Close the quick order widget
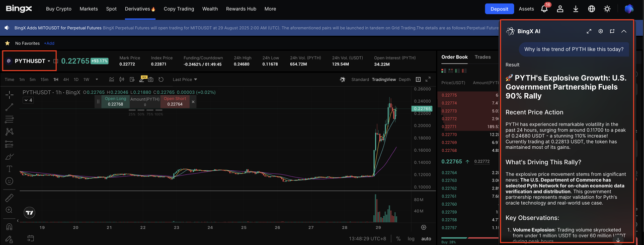The height and width of the screenshot is (245, 644). (x=193, y=101)
